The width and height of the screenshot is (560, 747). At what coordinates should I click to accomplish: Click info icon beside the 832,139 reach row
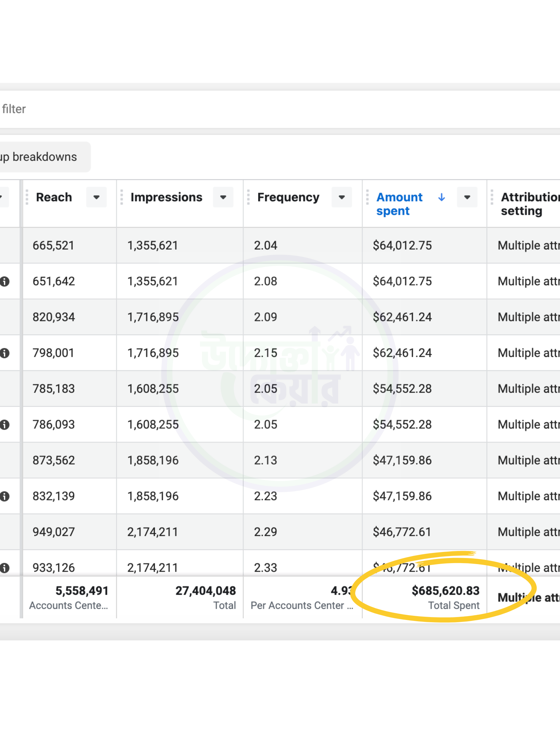5,496
